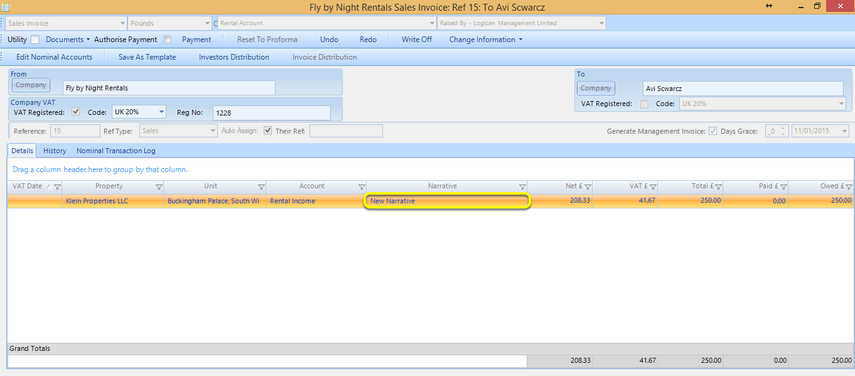Click Payment in the toolbar
Image resolution: width=855 pixels, height=376 pixels.
(x=196, y=40)
